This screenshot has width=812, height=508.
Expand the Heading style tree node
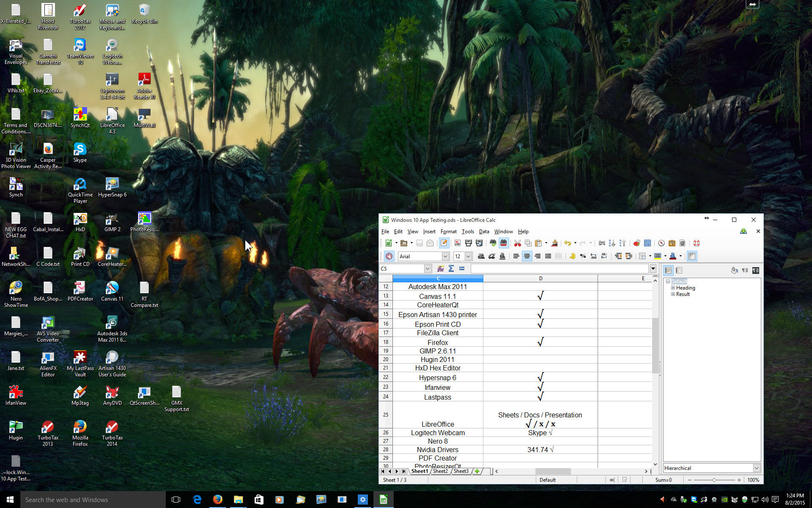click(673, 288)
